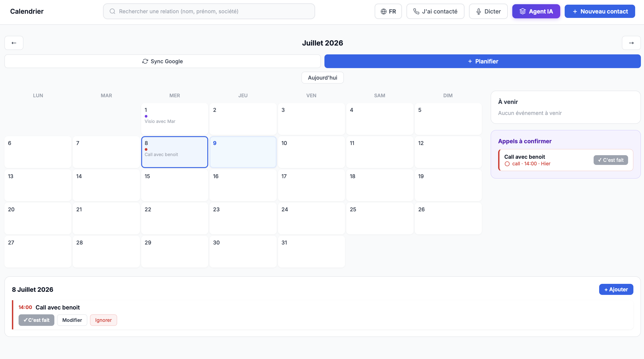Click the phone icon in J'ai contacté

pos(416,11)
